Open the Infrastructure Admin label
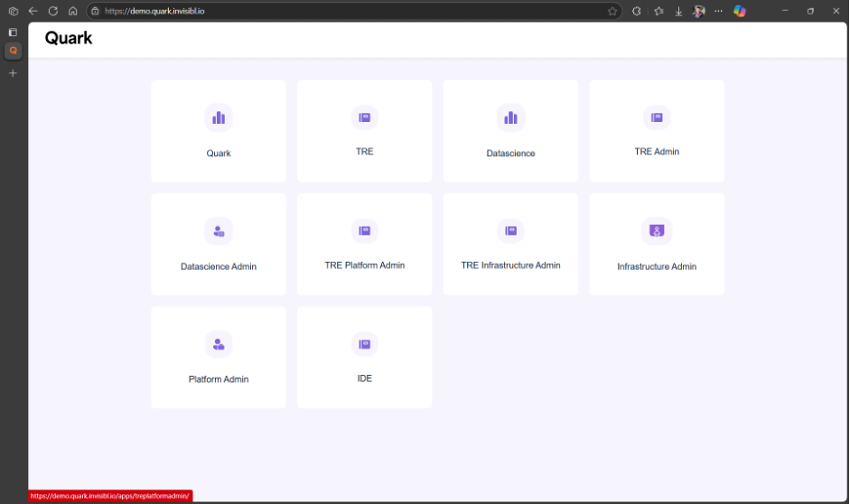This screenshot has height=504, width=850. click(x=657, y=266)
